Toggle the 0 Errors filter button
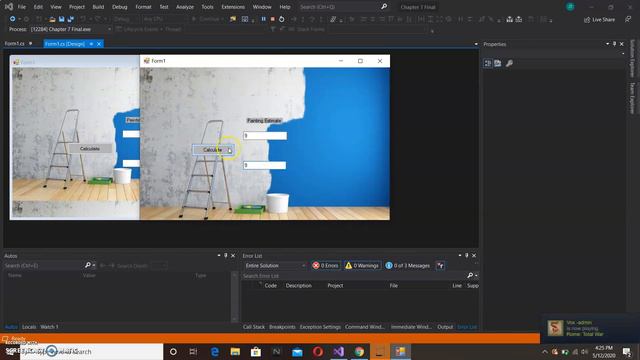 point(326,266)
